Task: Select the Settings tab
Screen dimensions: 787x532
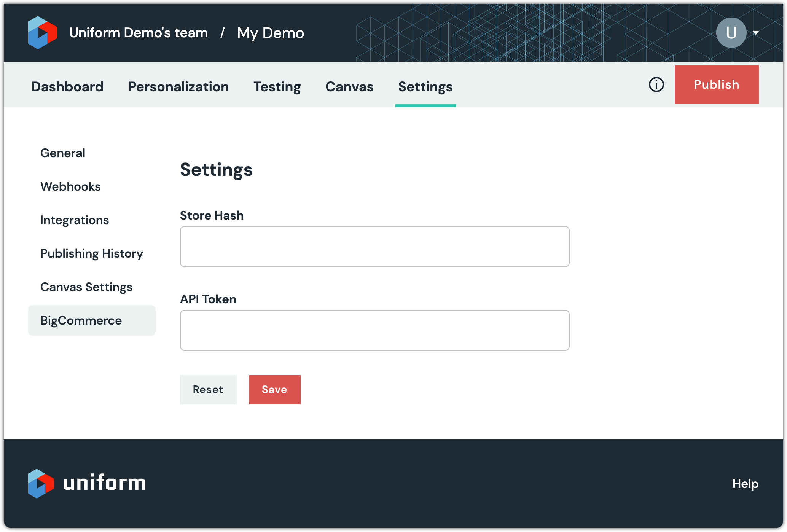Action: [425, 87]
